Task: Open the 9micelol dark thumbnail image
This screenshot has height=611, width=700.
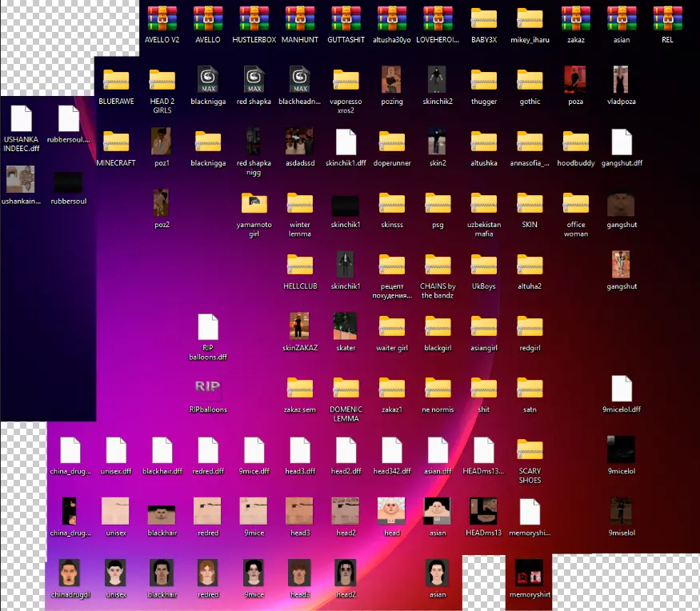Action: click(621, 448)
